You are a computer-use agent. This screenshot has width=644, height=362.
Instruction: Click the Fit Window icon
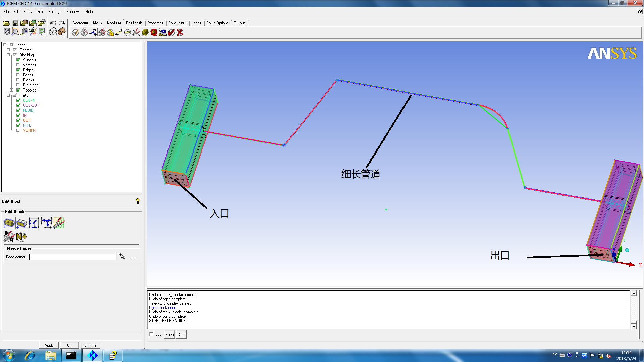pos(6,32)
